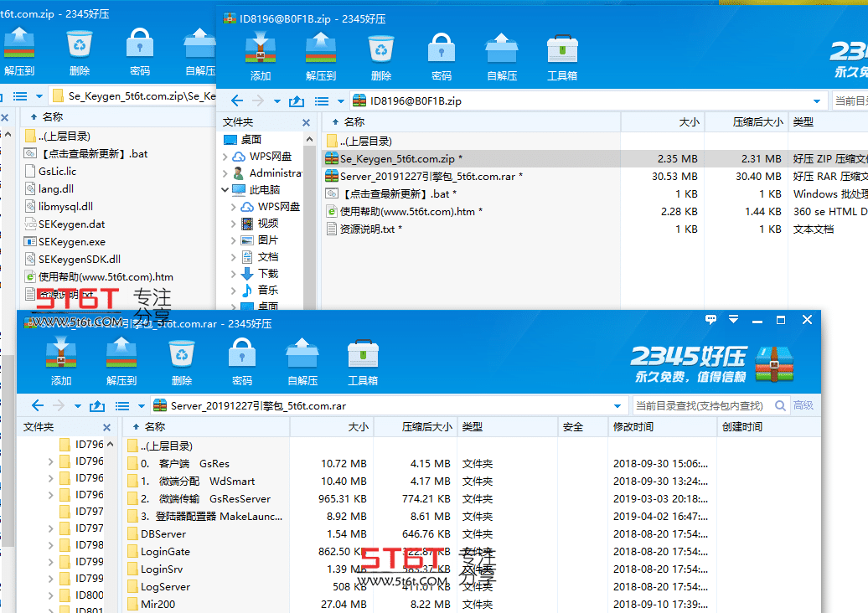This screenshot has height=613, width=868.
Task: Open view mode dropdown in Server rar window
Action: (141, 406)
